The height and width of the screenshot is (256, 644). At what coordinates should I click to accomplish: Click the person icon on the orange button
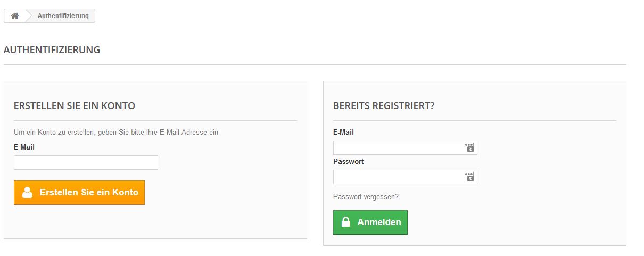coord(28,193)
